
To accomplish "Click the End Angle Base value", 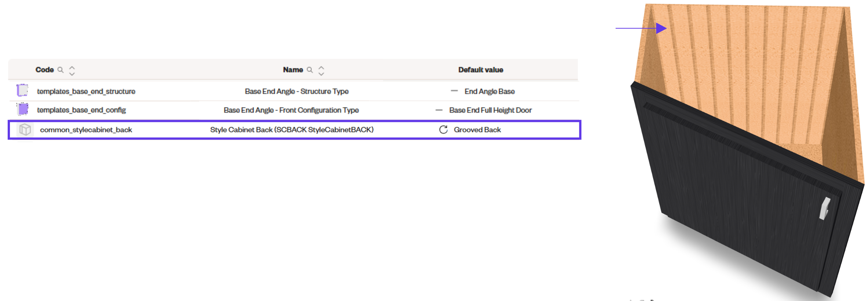I will pyautogui.click(x=489, y=91).
